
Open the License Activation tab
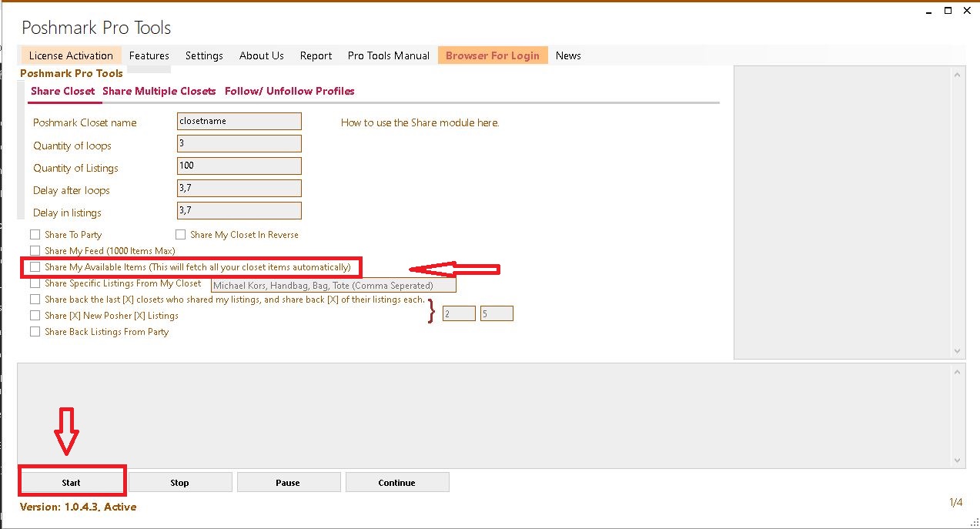(71, 55)
